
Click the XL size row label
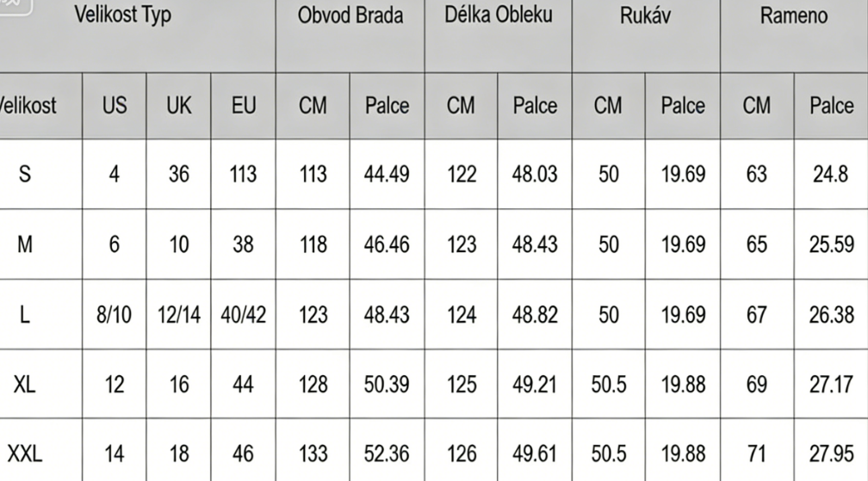pos(25,384)
